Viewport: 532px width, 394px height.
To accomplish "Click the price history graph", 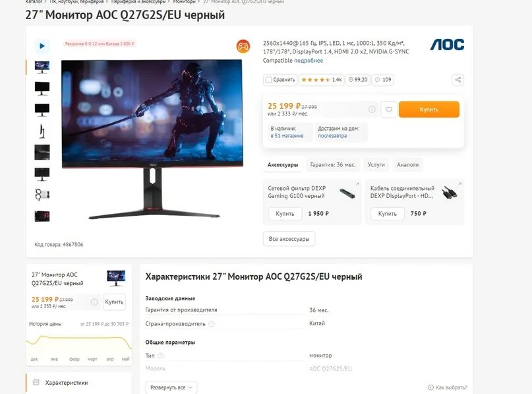I will coord(78,343).
